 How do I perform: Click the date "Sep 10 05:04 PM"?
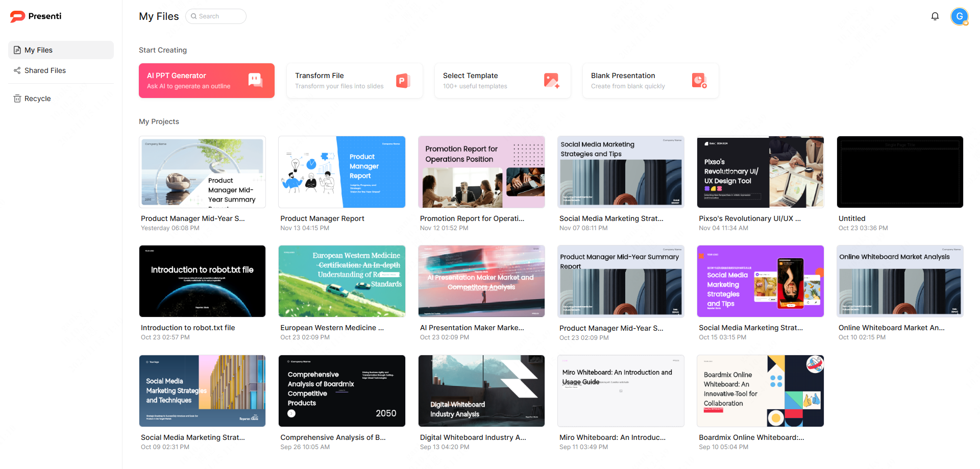coord(723,447)
